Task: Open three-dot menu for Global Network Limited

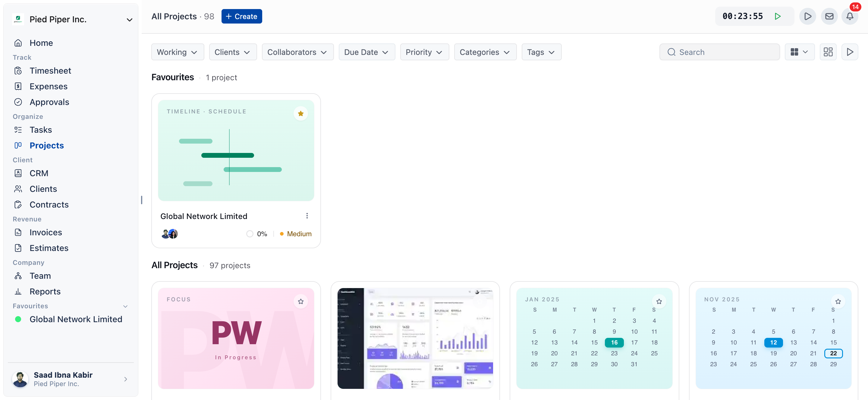Action: [x=307, y=216]
